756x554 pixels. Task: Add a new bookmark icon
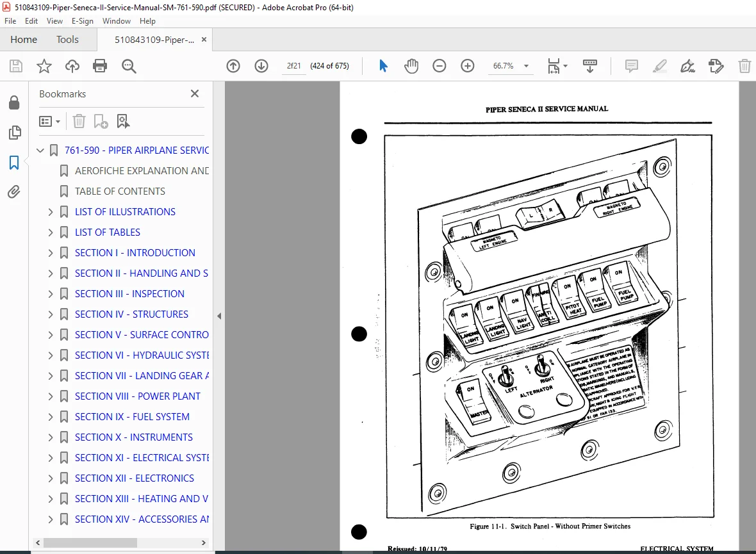pyautogui.click(x=101, y=121)
